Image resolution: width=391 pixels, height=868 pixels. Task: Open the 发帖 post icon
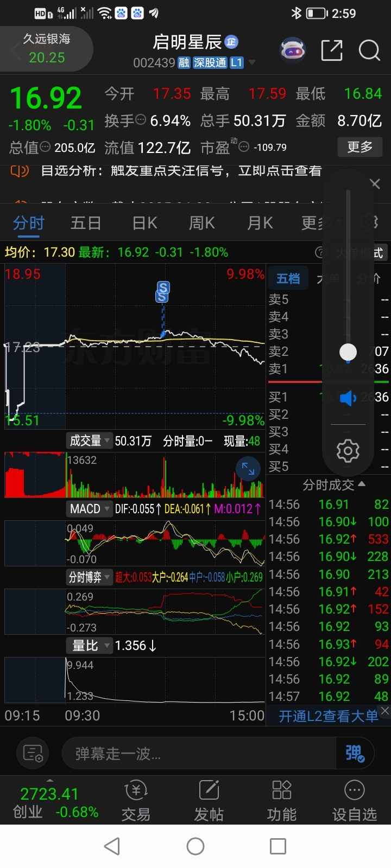coord(209,801)
